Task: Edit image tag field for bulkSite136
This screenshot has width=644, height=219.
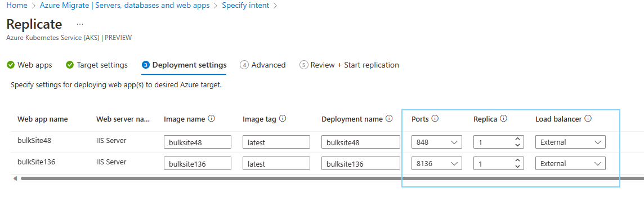Action: point(276,163)
